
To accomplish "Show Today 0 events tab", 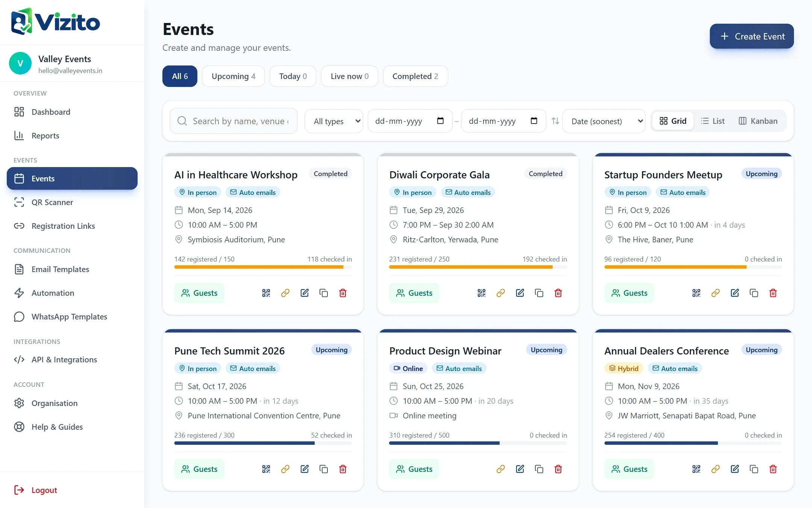I will [293, 76].
